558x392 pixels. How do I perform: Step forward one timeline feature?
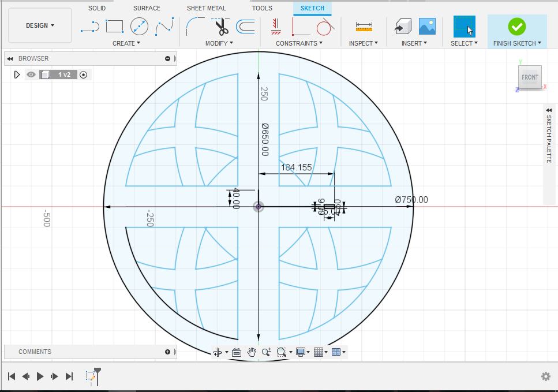[54, 376]
